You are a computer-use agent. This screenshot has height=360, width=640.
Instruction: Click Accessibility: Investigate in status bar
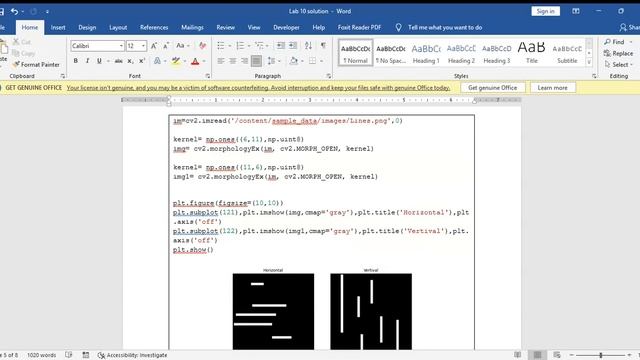132,355
